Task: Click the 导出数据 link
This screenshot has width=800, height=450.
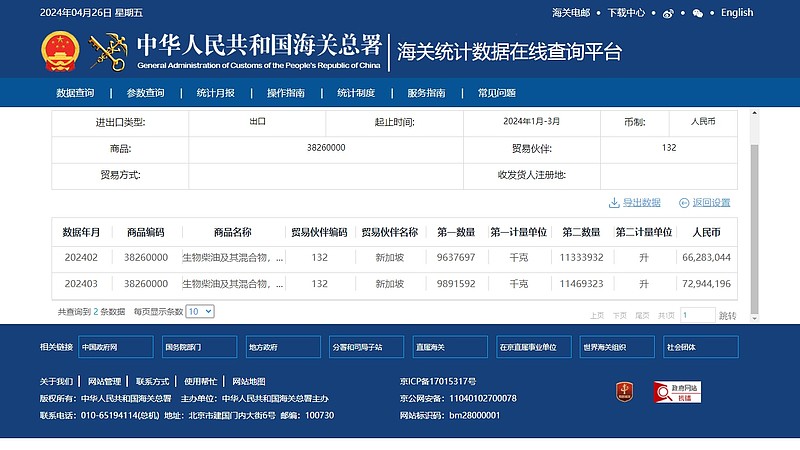Action: point(642,203)
